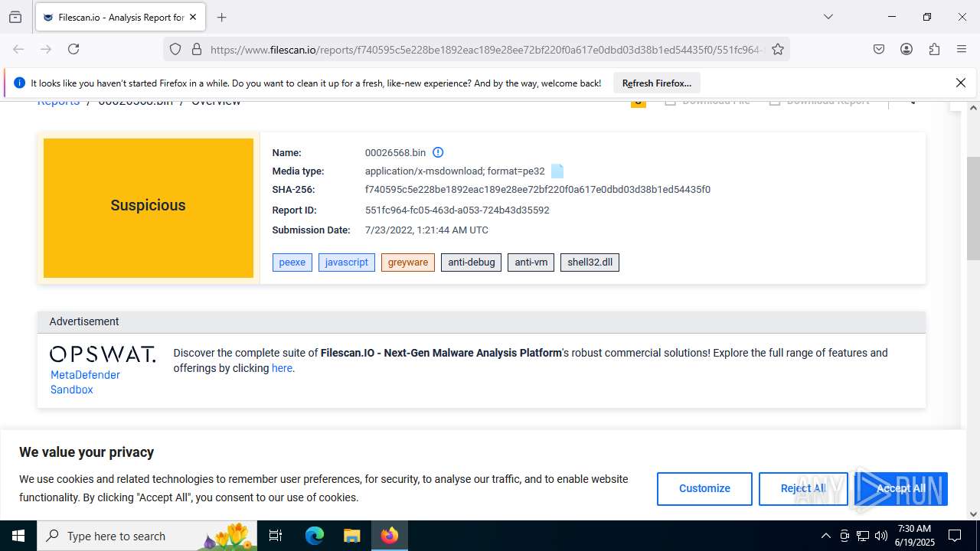Click the page vertical scrollbar thumb
This screenshot has width=980, height=551.
(x=973, y=208)
